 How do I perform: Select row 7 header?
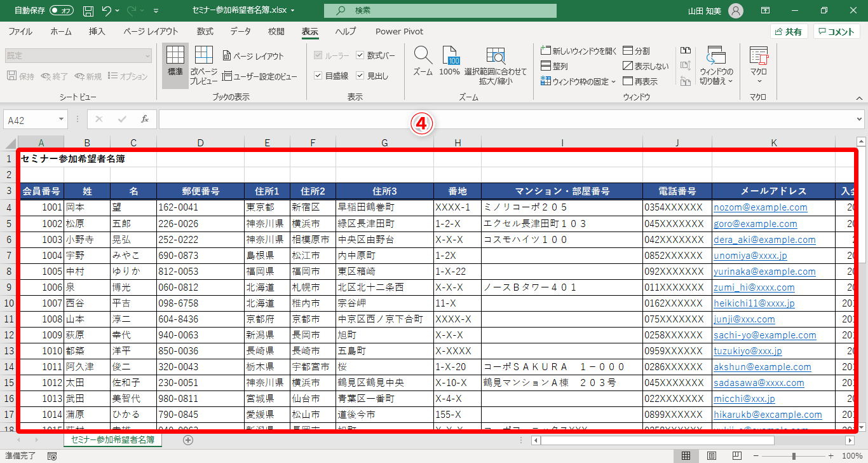point(9,255)
